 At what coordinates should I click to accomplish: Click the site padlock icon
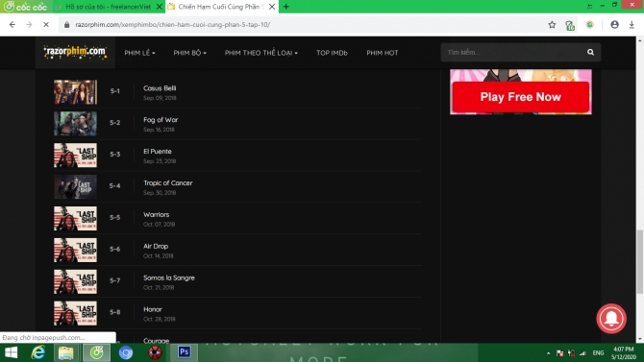pos(66,25)
